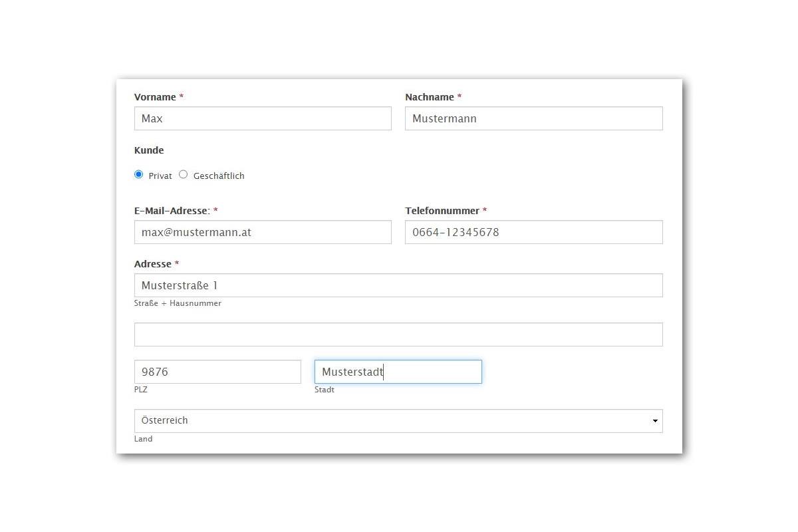Click the E-Mail-Adresse label
The height and width of the screenshot is (532, 798).
click(x=172, y=211)
